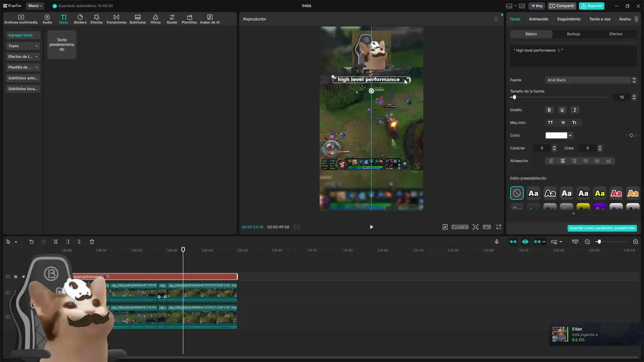Open the Audio panel
644x362 pixels.
(47, 20)
